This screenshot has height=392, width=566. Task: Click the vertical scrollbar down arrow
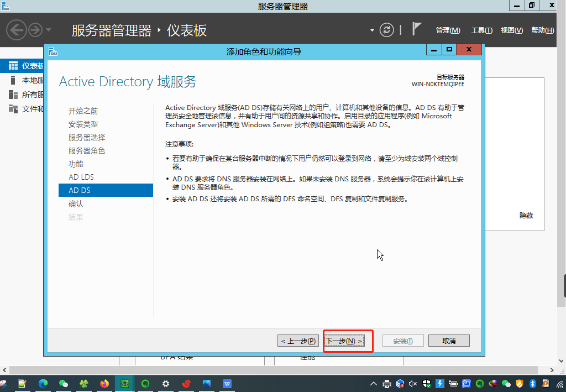coord(562,360)
